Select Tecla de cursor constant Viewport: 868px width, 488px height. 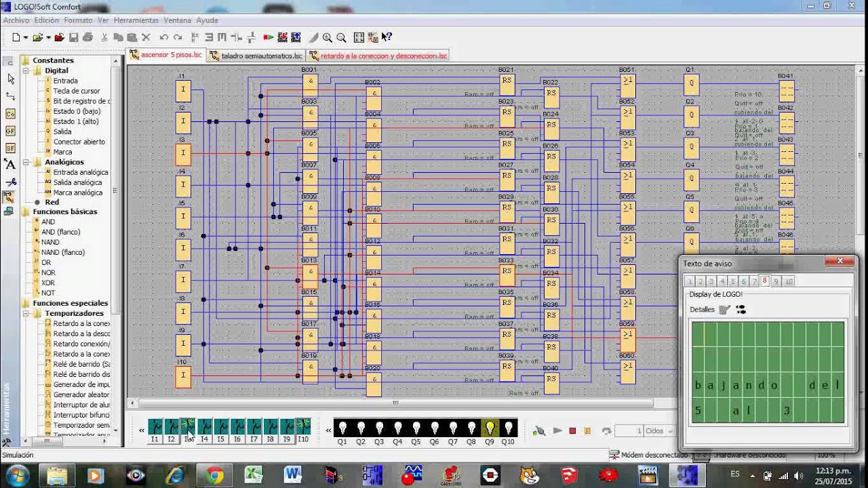77,91
